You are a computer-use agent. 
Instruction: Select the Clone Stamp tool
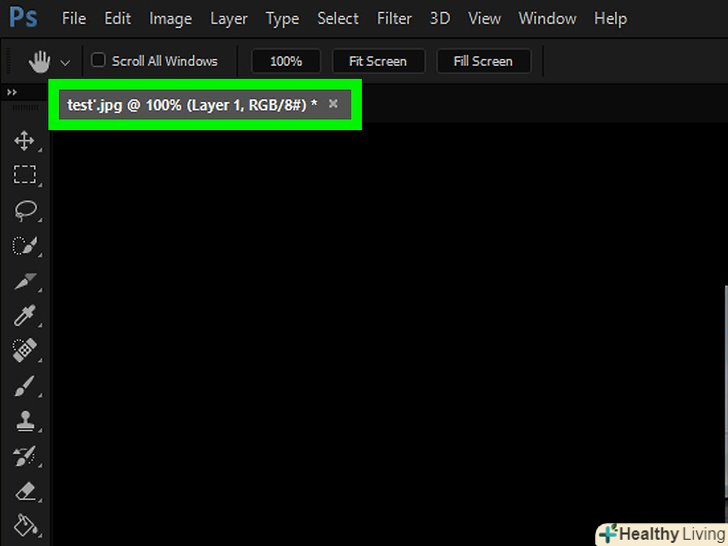(25, 421)
